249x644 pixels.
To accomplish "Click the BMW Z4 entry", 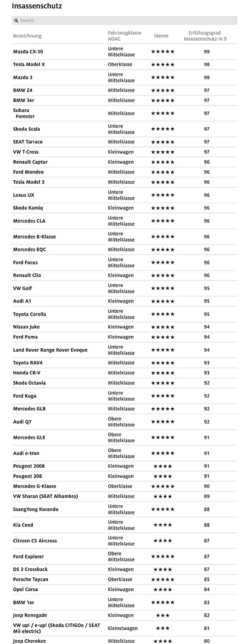I will (x=22, y=90).
